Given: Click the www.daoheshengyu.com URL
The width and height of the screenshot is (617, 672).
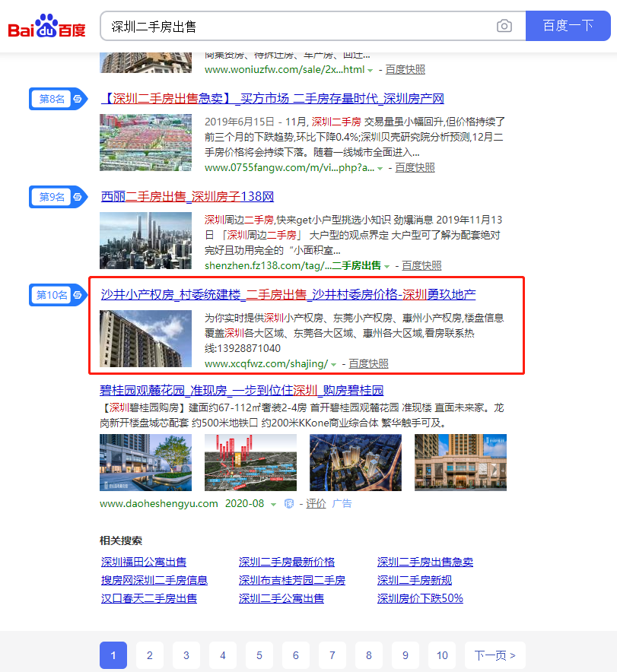Looking at the screenshot, I should (x=159, y=503).
